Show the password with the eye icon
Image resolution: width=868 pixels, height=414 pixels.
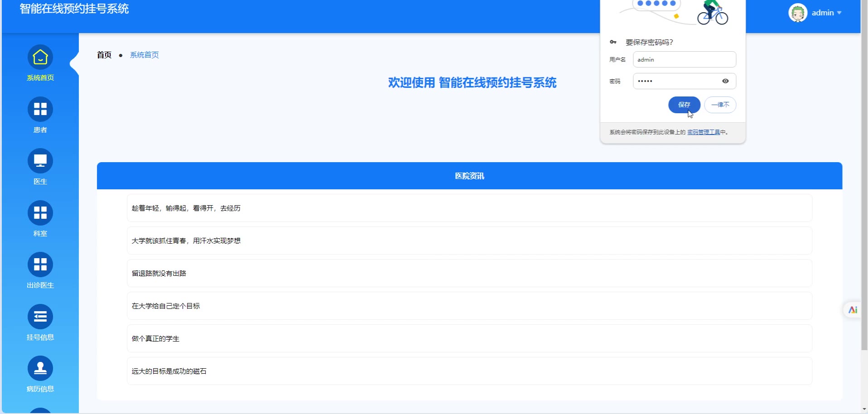[x=725, y=81]
